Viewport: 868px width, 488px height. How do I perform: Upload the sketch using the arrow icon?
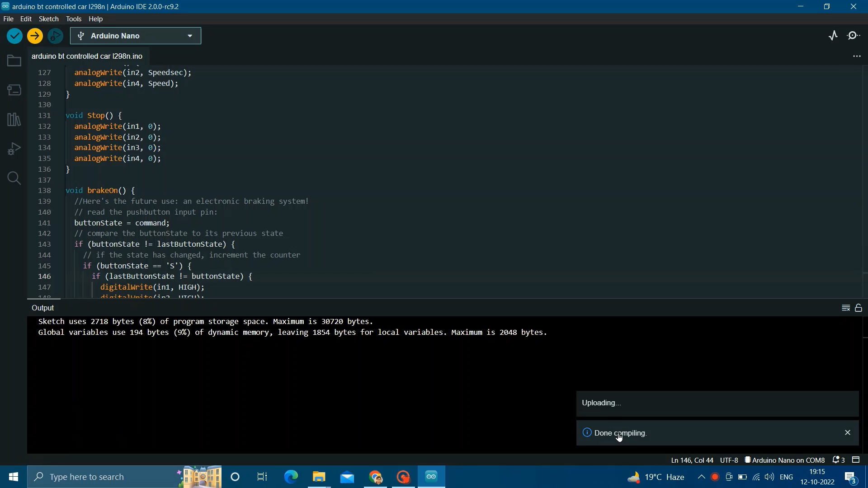(x=35, y=36)
